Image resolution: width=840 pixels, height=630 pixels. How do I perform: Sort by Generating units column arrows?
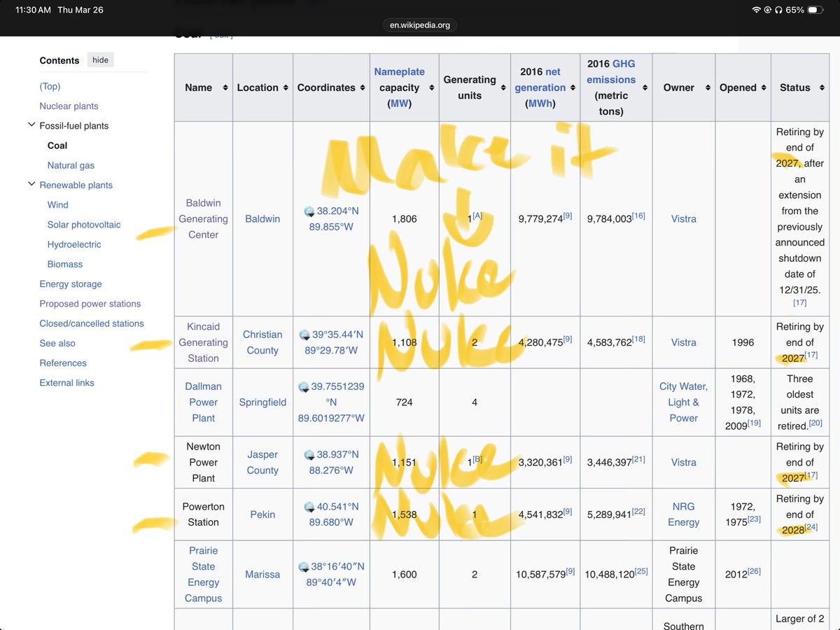pos(502,87)
